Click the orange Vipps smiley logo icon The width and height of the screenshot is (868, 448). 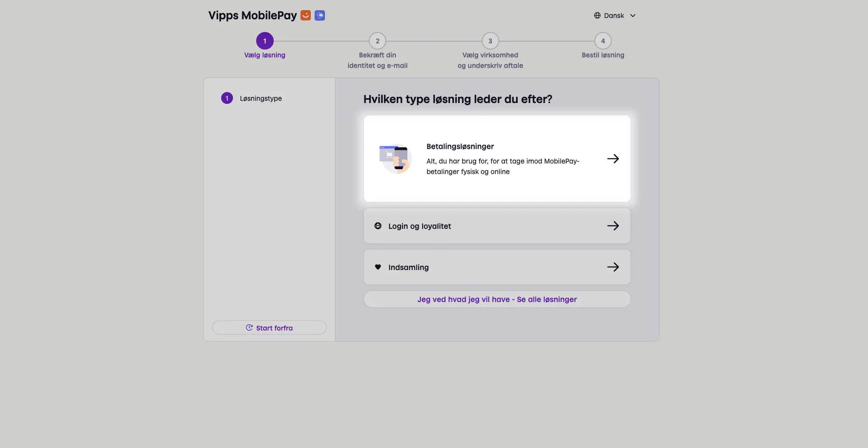306,15
